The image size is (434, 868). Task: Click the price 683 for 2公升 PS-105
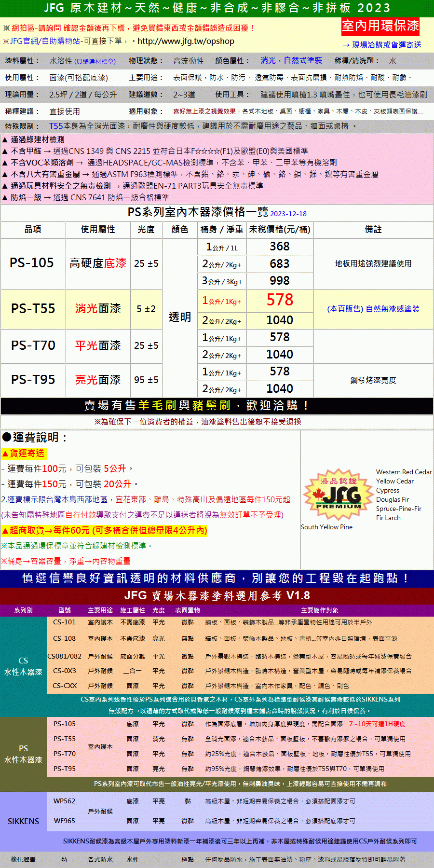[280, 264]
